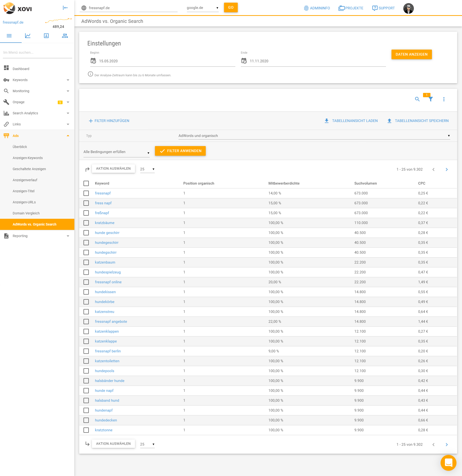Check the halsband hund row checkbox
The height and width of the screenshot is (476, 462).
click(86, 400)
